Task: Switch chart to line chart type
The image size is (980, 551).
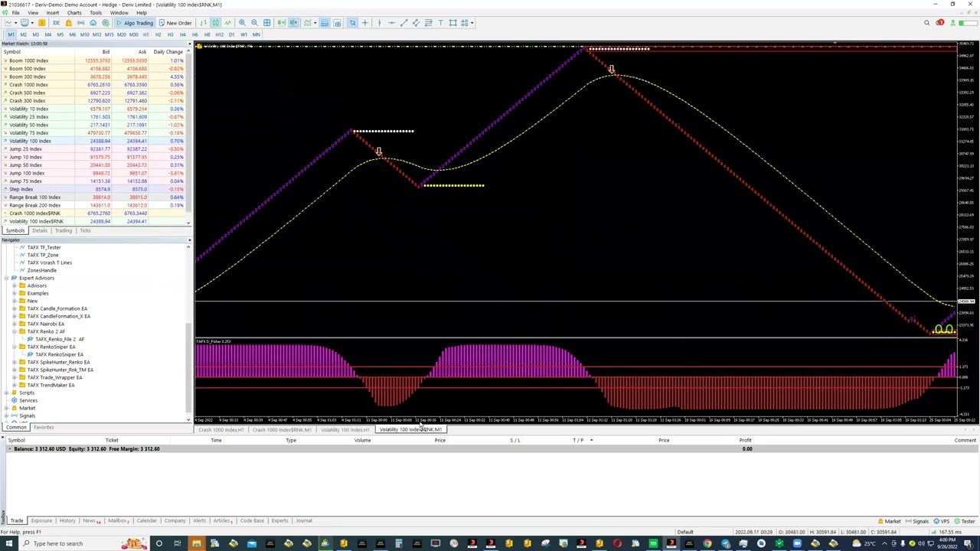Action: [x=228, y=23]
